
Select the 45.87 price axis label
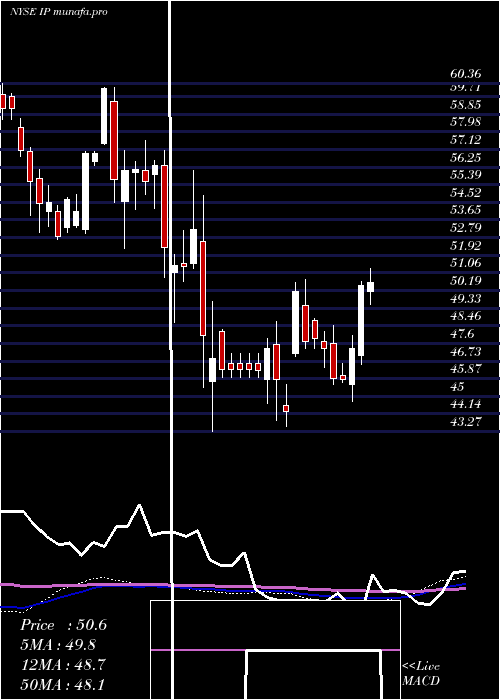(465, 369)
